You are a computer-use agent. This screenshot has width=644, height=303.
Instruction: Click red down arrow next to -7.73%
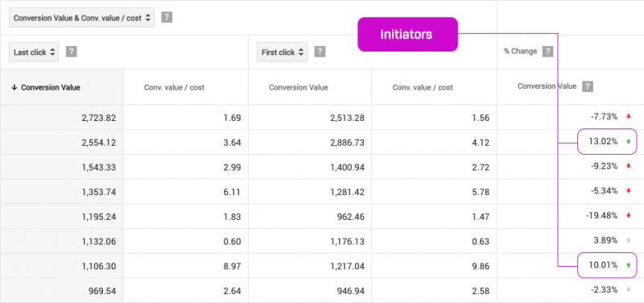click(628, 117)
